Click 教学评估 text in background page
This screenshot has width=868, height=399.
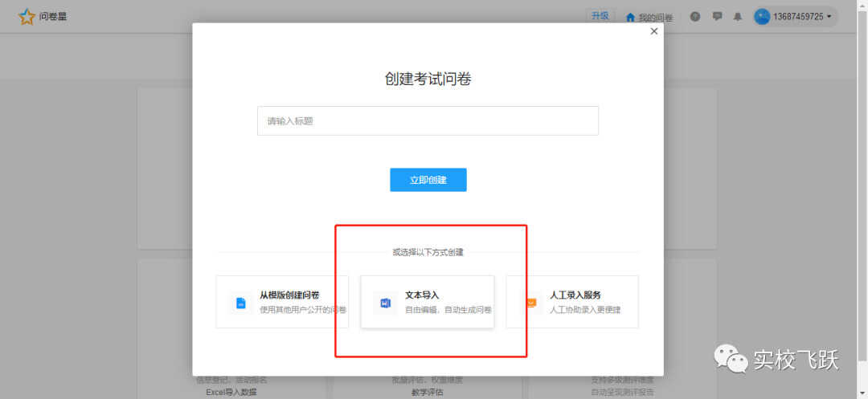pyautogui.click(x=428, y=393)
